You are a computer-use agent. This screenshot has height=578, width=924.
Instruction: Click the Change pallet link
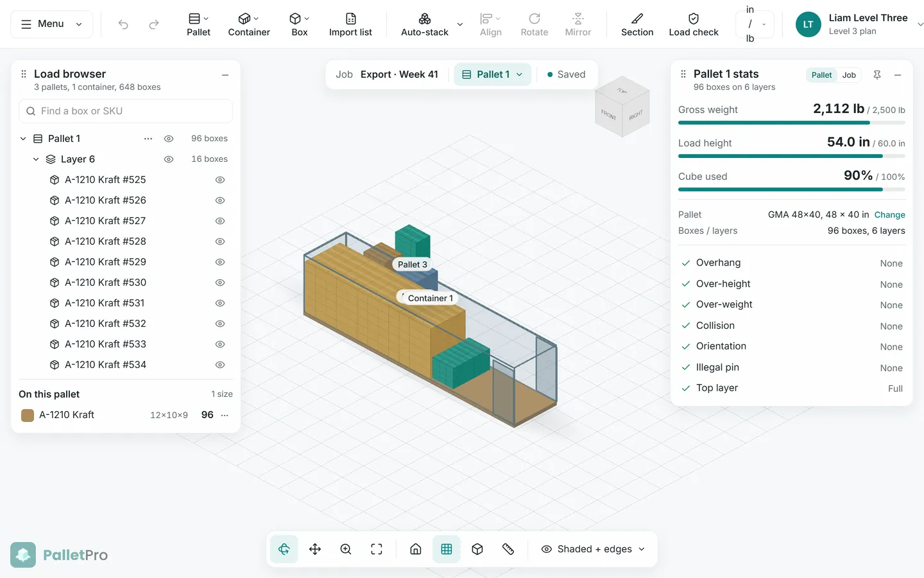(x=889, y=215)
